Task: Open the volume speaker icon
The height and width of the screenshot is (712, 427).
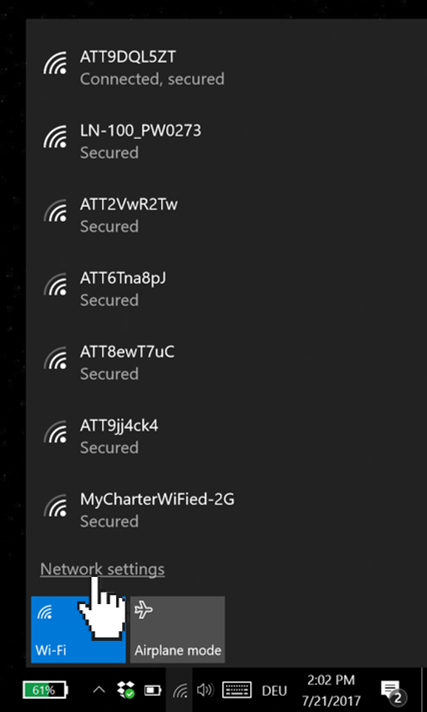Action: (205, 690)
